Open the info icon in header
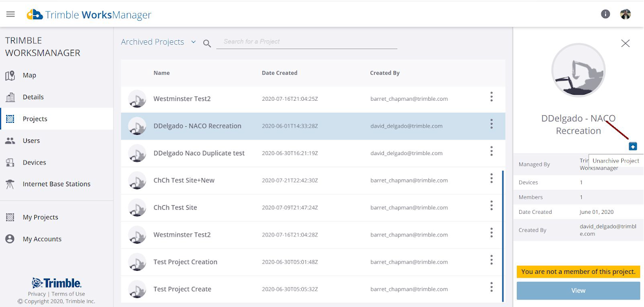This screenshot has width=644, height=307. 606,14
